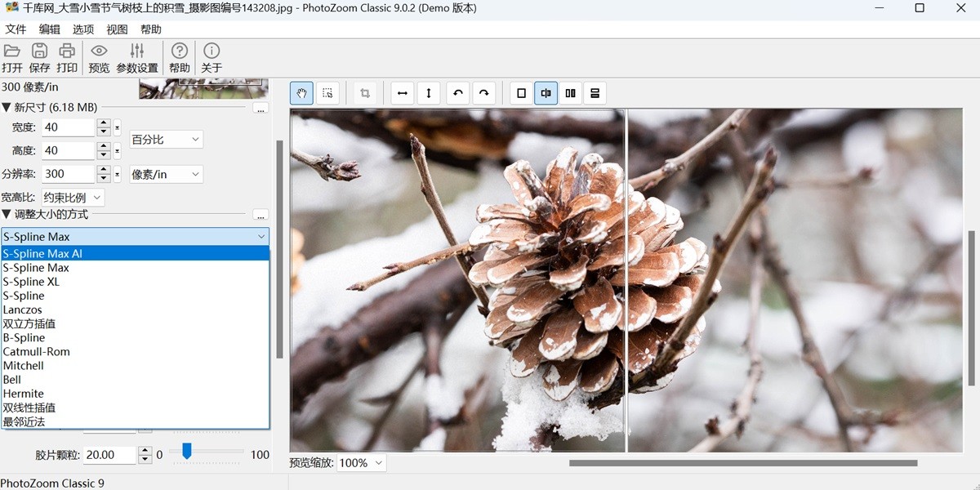Rotate the image counterclockwise
980x490 pixels.
point(457,92)
